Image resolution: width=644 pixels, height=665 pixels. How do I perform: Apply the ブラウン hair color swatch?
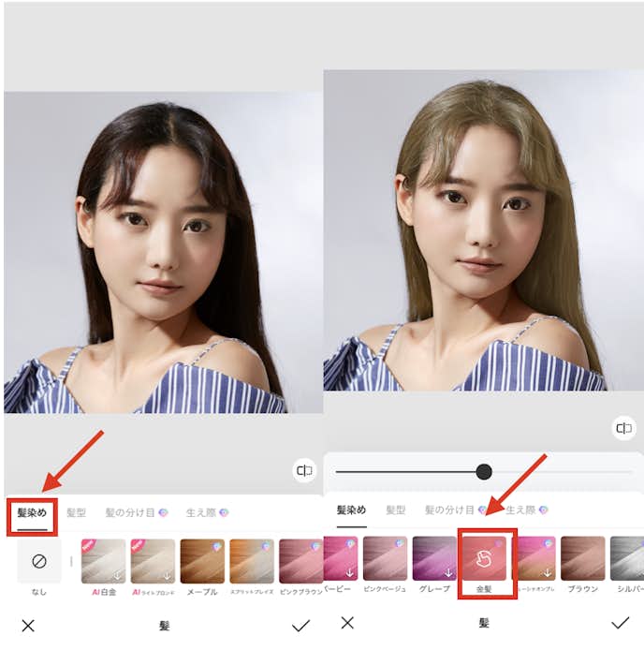pyautogui.click(x=582, y=558)
